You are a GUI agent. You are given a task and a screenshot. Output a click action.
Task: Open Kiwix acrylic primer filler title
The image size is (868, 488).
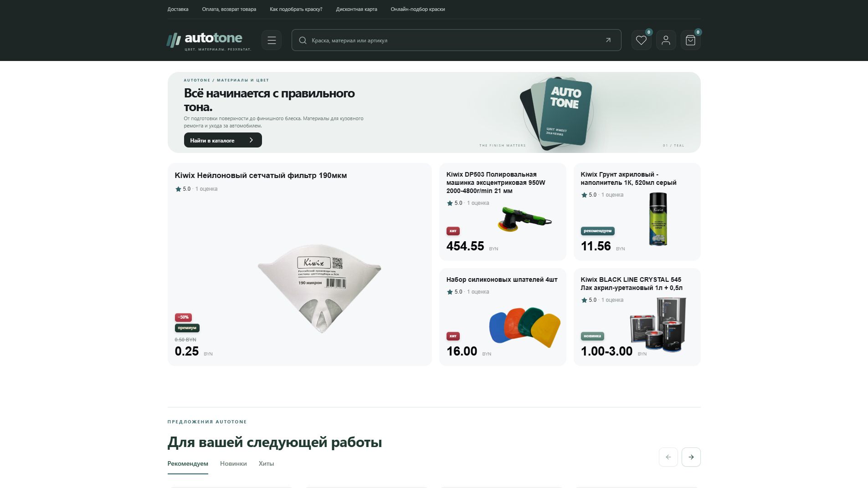[x=628, y=178]
